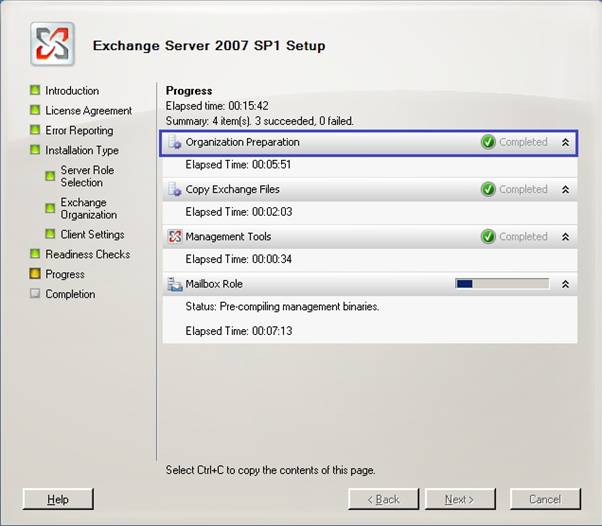Click 'Elapsed Time: 00:05:51' text
The image size is (602, 526).
pos(238,165)
